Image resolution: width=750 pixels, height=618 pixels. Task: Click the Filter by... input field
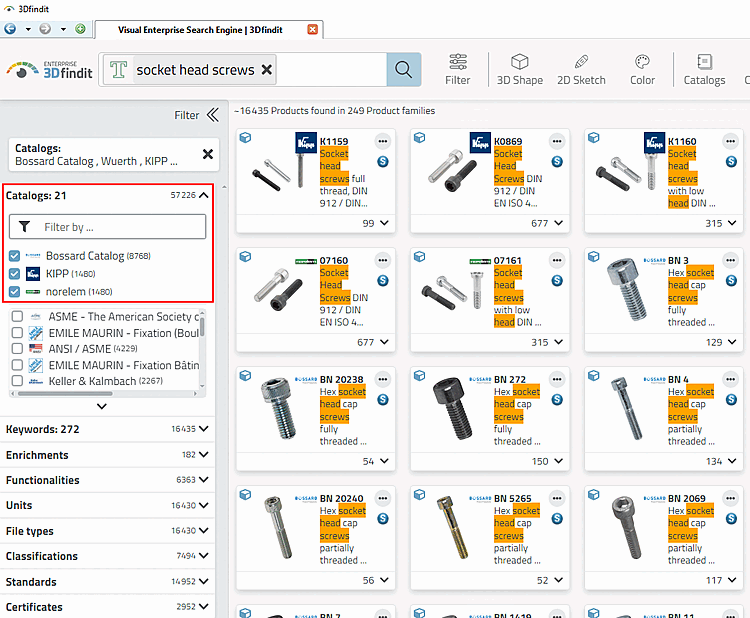(x=108, y=227)
